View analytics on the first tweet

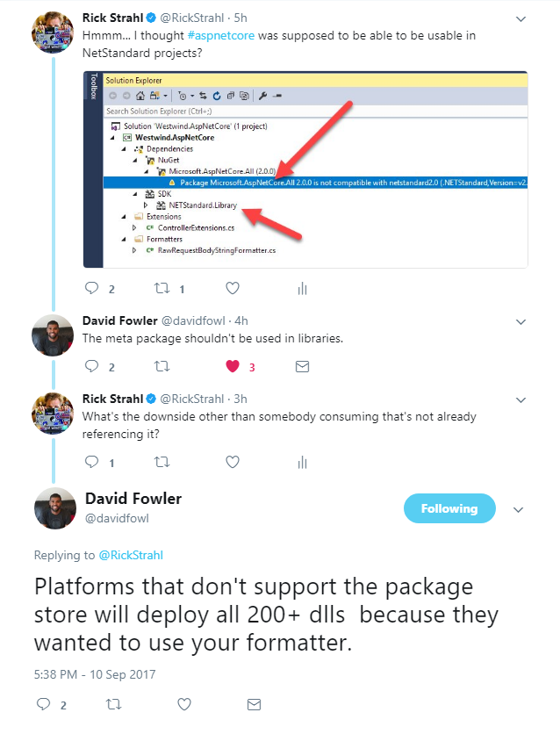point(302,288)
